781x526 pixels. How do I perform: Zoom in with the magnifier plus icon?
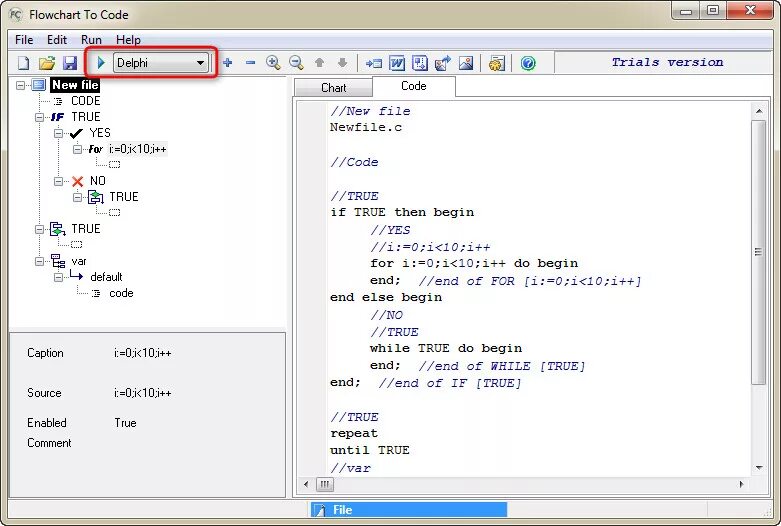273,63
